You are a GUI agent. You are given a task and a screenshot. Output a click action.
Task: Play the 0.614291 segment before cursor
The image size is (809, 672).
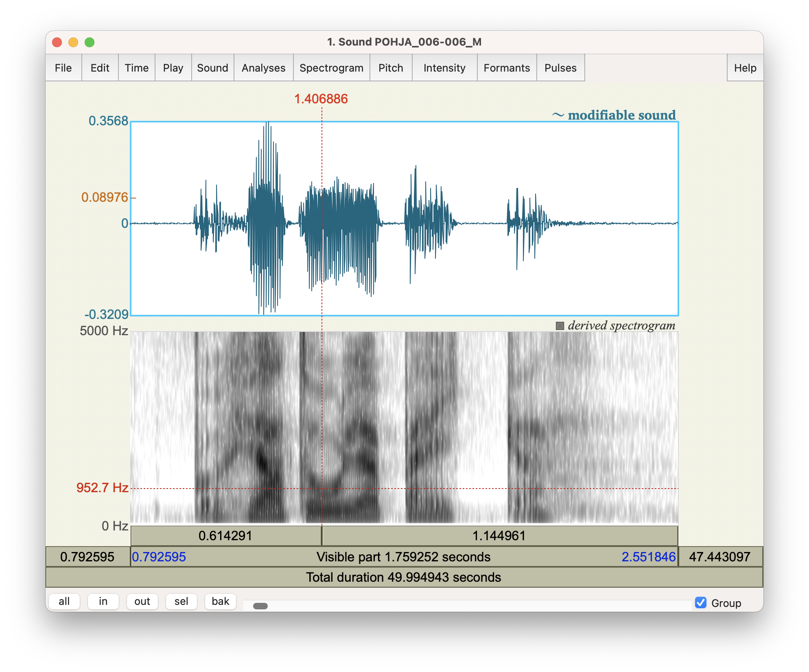pyautogui.click(x=226, y=536)
